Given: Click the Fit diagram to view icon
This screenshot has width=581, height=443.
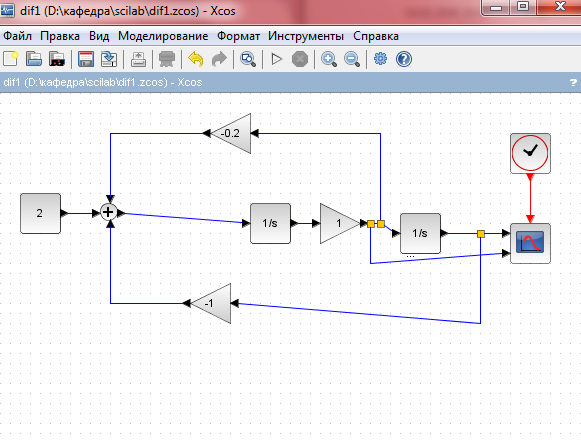Looking at the screenshot, I should [248, 59].
